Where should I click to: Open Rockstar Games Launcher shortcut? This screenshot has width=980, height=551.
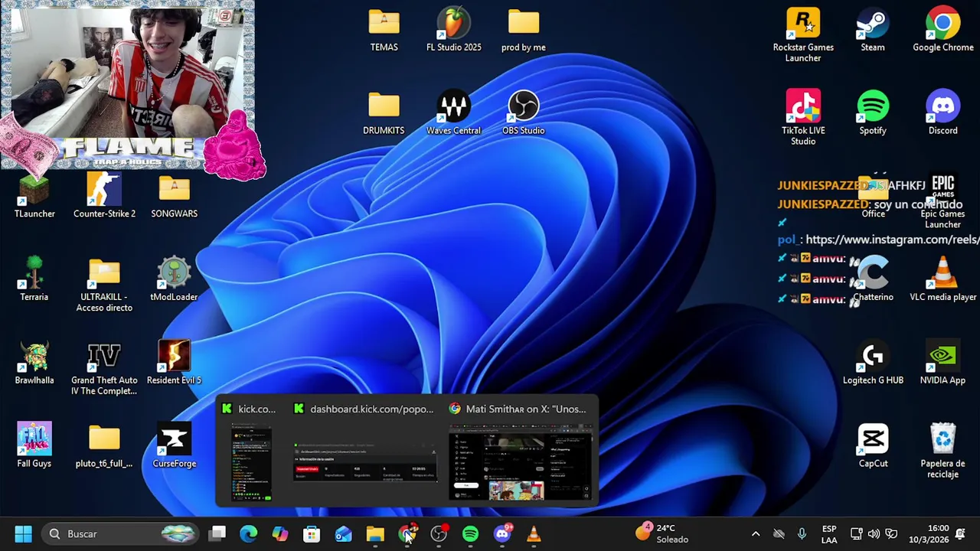(x=803, y=35)
